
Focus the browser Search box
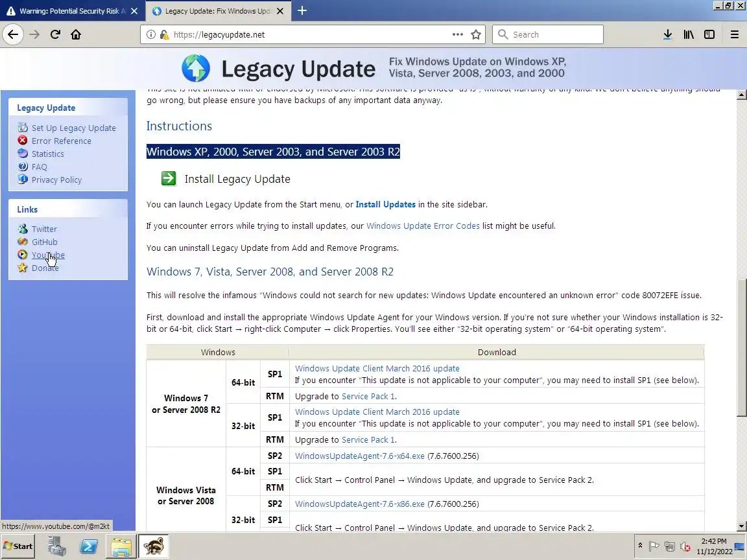[x=548, y=34]
